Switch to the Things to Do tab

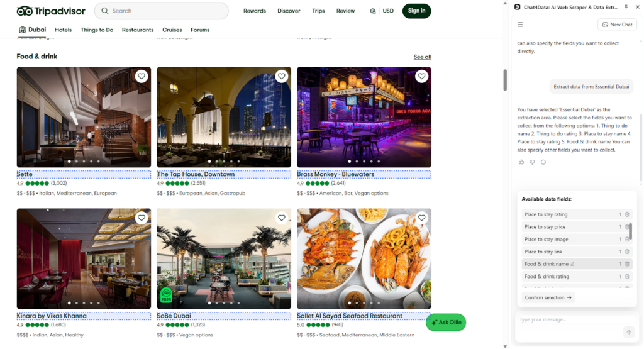click(x=97, y=30)
